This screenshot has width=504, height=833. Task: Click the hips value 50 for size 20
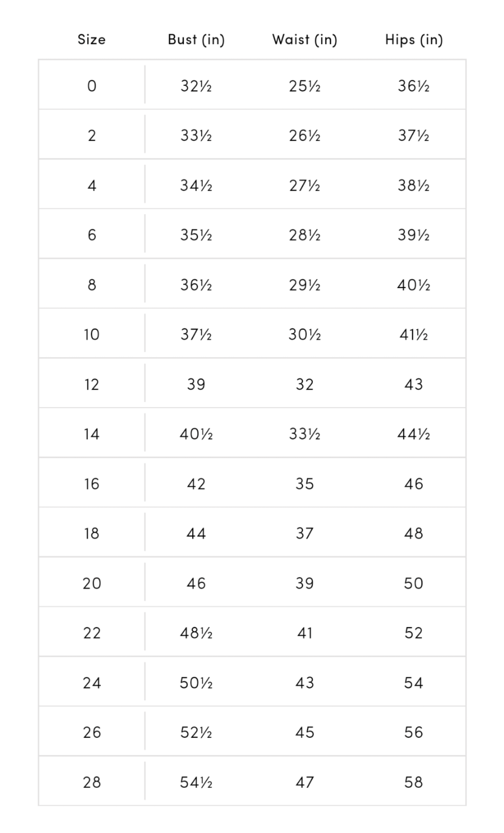click(413, 583)
